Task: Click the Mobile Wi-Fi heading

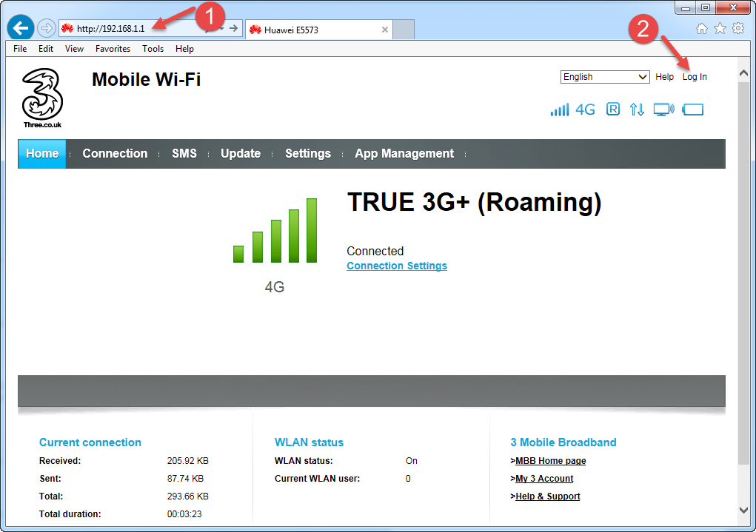Action: [146, 79]
